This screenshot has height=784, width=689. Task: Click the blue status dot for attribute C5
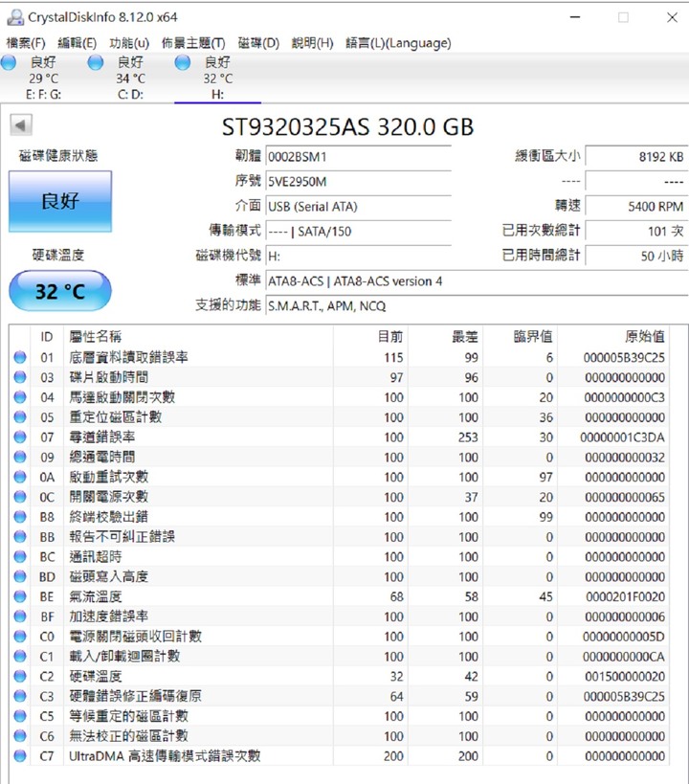point(20,716)
